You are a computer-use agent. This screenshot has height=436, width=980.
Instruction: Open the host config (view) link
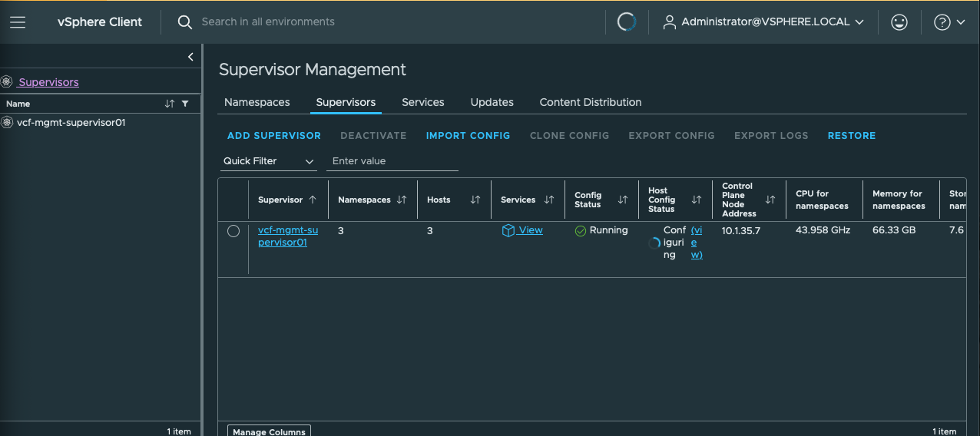click(697, 243)
